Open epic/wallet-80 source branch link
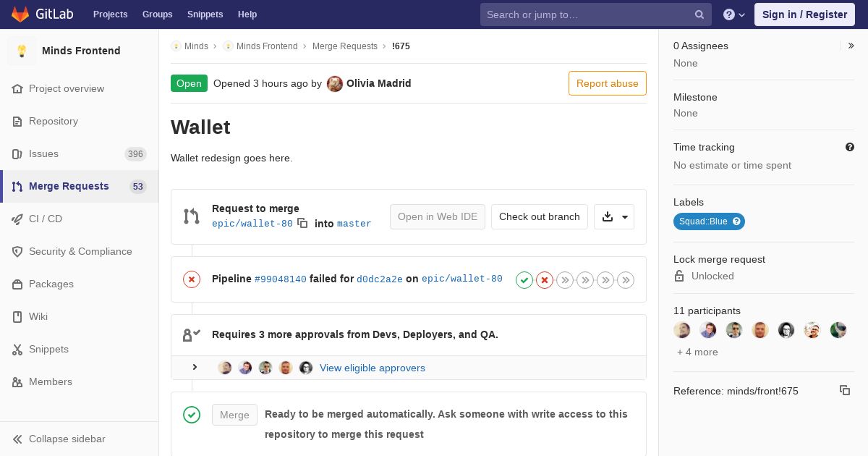This screenshot has height=456, width=868. [x=252, y=224]
